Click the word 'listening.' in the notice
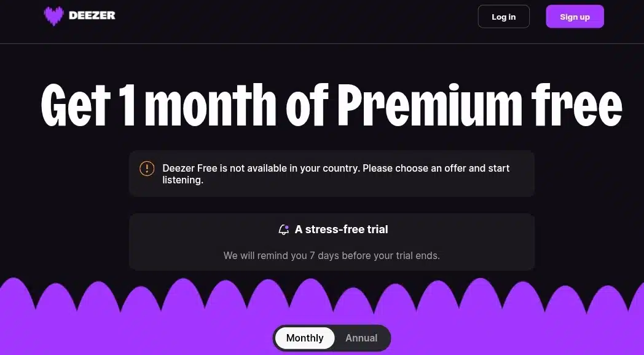 (x=183, y=180)
